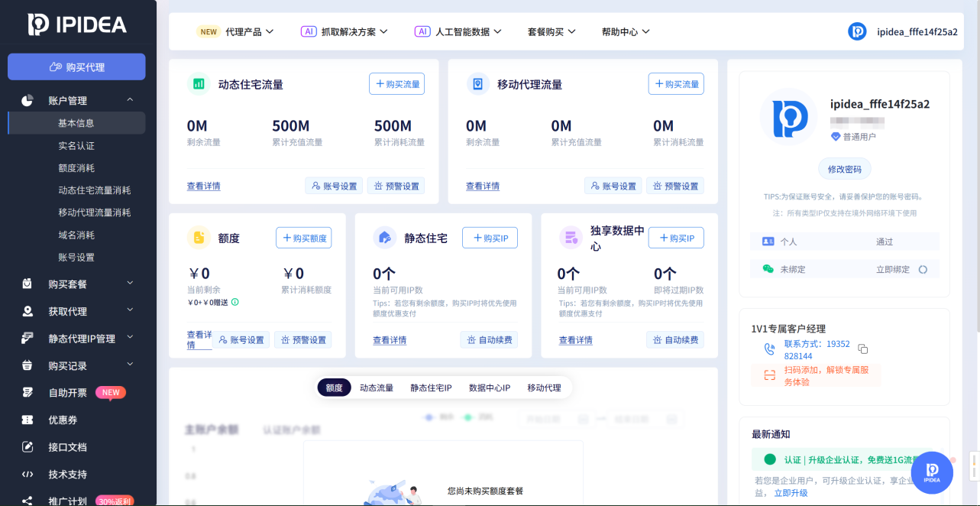
Task: Click the 接口文档 document icon
Action: pos(27,447)
